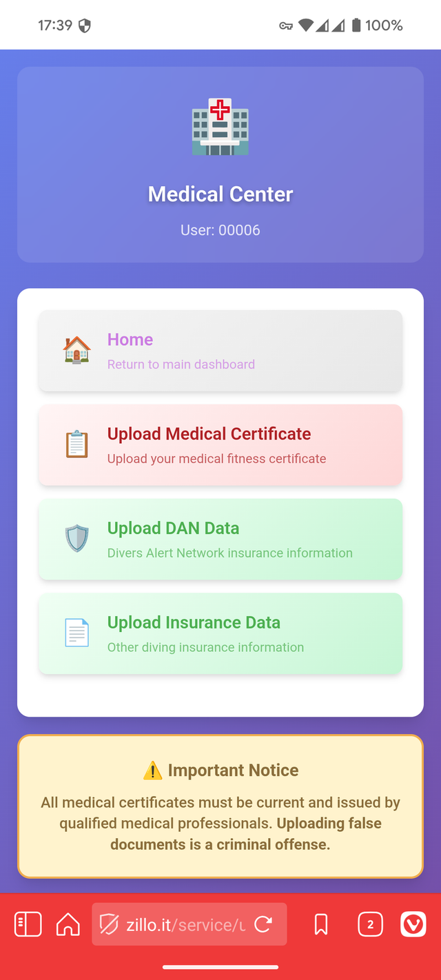This screenshot has height=980, width=441.
Task: Open the tab switcher showing 2 tabs
Action: [x=370, y=924]
